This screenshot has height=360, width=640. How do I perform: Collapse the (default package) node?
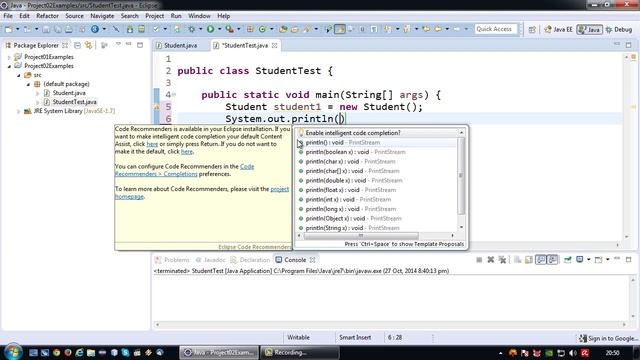tap(28, 84)
